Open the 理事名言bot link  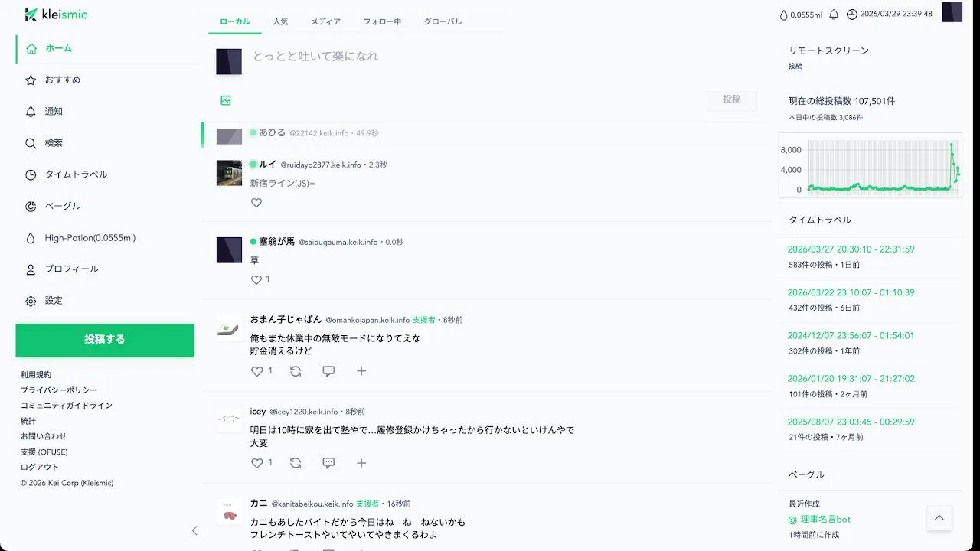click(x=825, y=519)
